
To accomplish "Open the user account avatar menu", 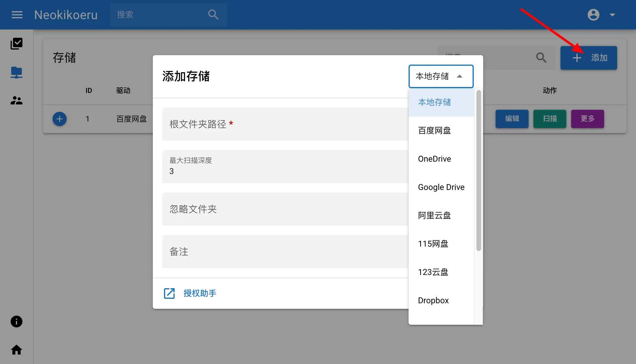I will pos(593,15).
